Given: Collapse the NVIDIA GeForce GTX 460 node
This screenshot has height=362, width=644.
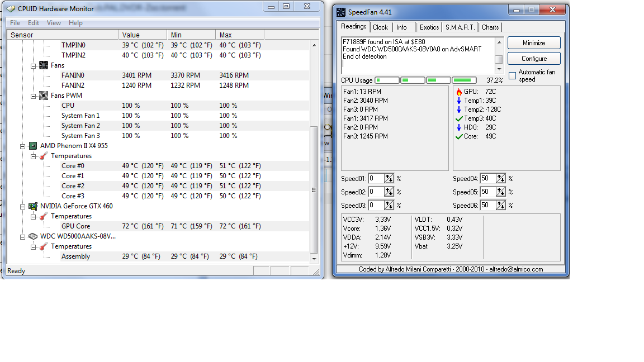Looking at the screenshot, I should coord(22,207).
